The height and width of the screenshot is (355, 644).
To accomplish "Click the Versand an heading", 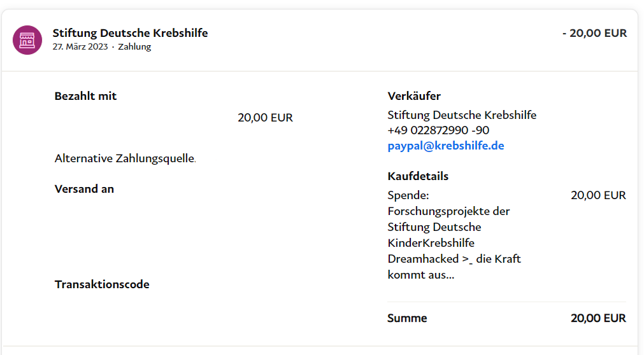I will coord(84,189).
